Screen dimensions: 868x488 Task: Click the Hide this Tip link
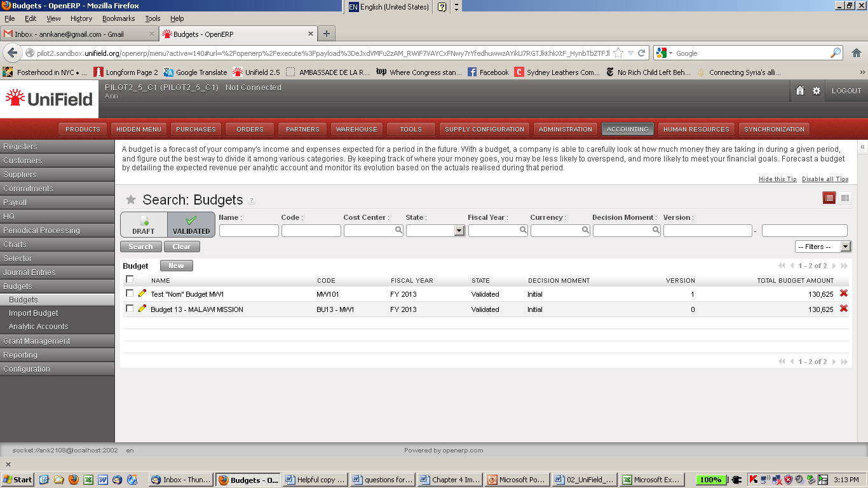click(x=777, y=179)
